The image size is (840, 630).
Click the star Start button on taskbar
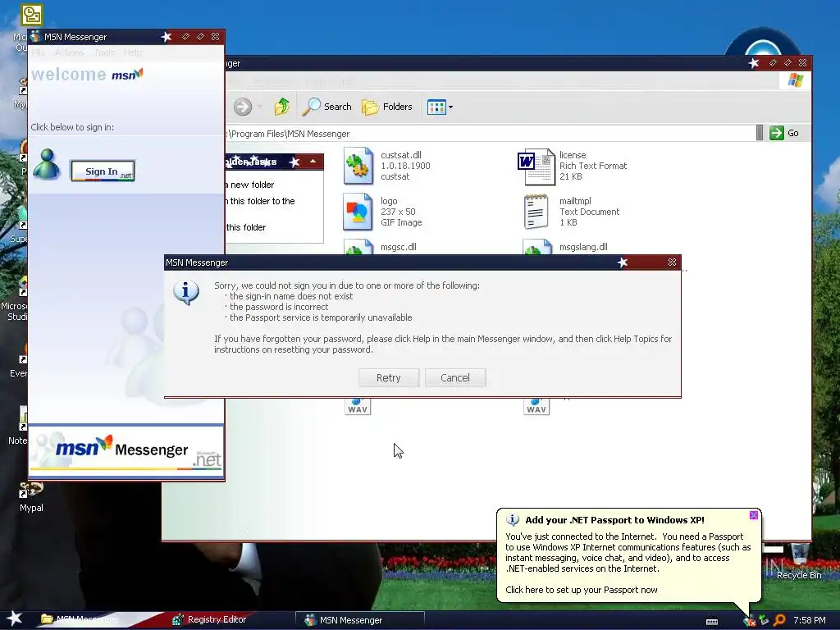tap(14, 619)
